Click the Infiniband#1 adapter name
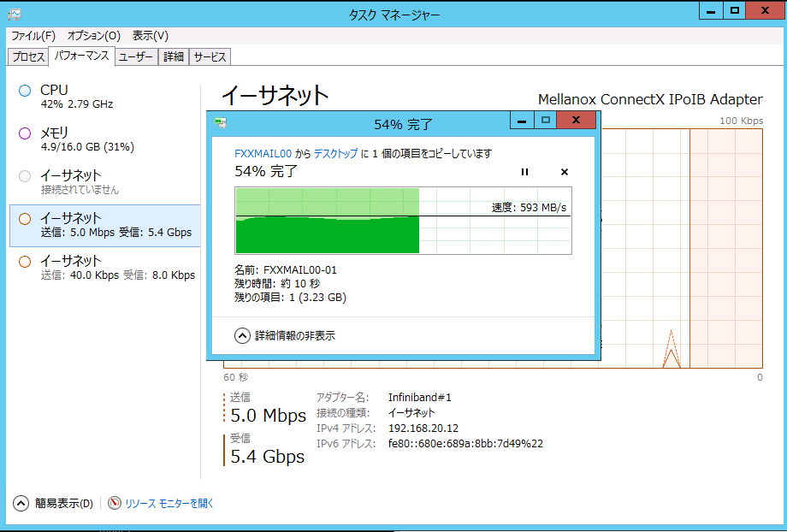Screen dimensions: 787x532 click(420, 398)
